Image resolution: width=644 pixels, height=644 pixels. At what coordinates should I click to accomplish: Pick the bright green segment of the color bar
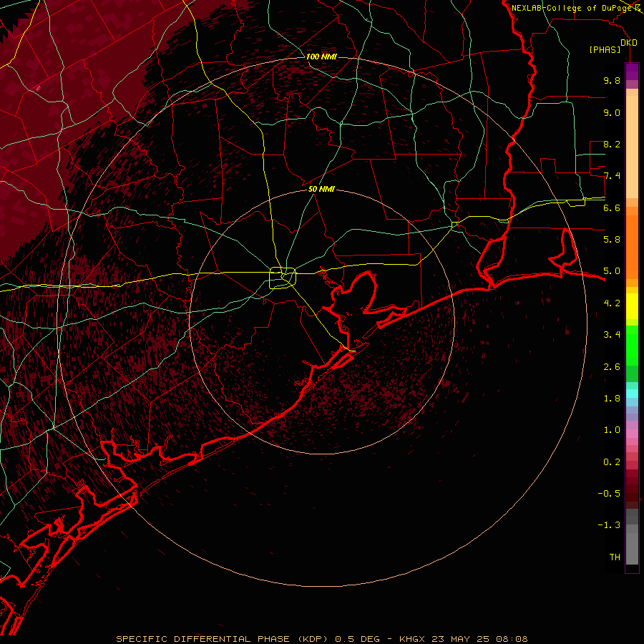click(632, 345)
